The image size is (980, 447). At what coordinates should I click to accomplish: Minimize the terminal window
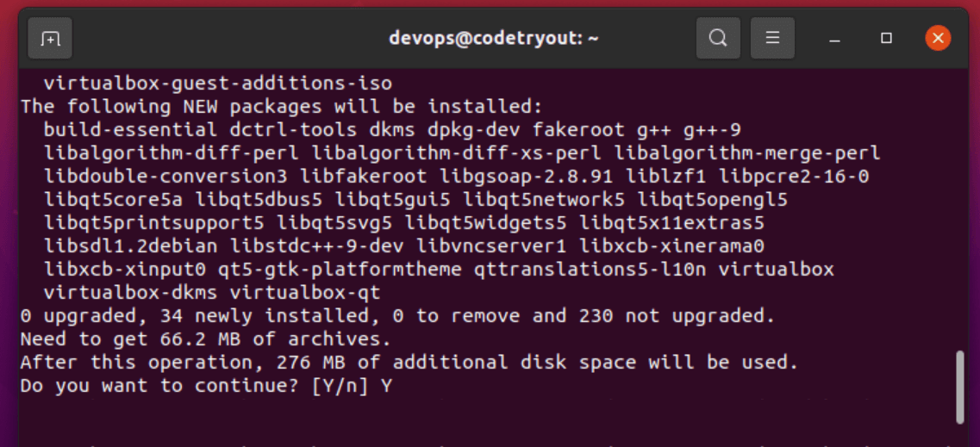tap(834, 39)
